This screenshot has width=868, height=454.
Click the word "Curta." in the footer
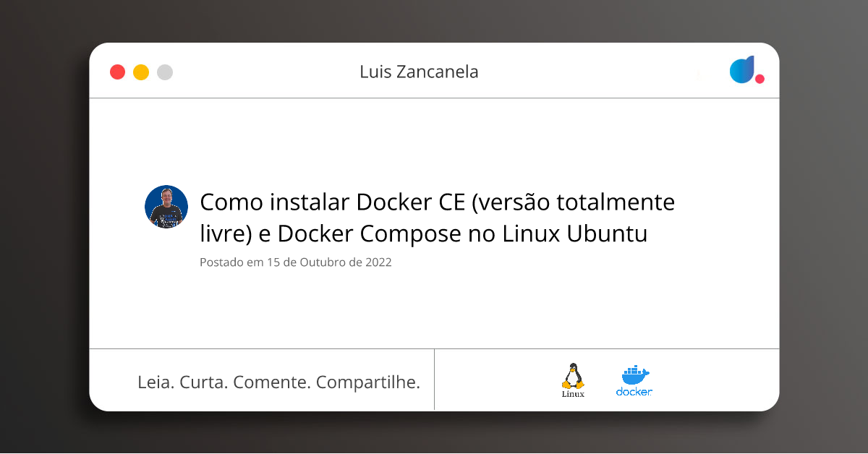[x=203, y=382]
